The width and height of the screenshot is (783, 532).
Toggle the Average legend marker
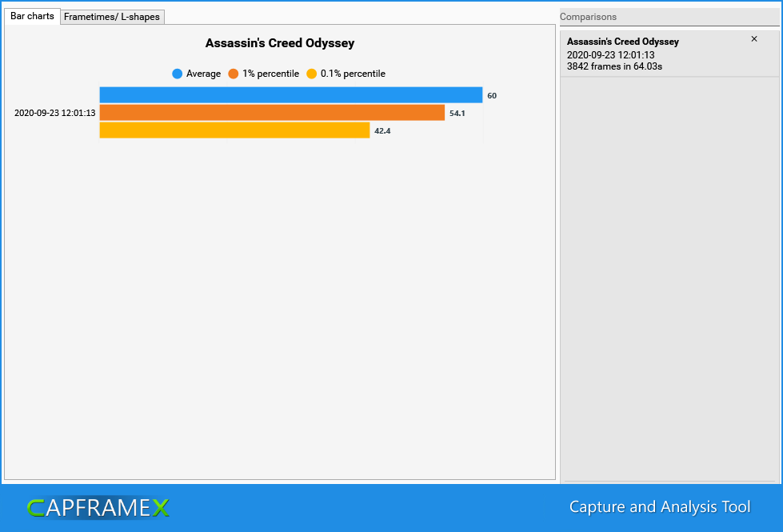(x=178, y=74)
